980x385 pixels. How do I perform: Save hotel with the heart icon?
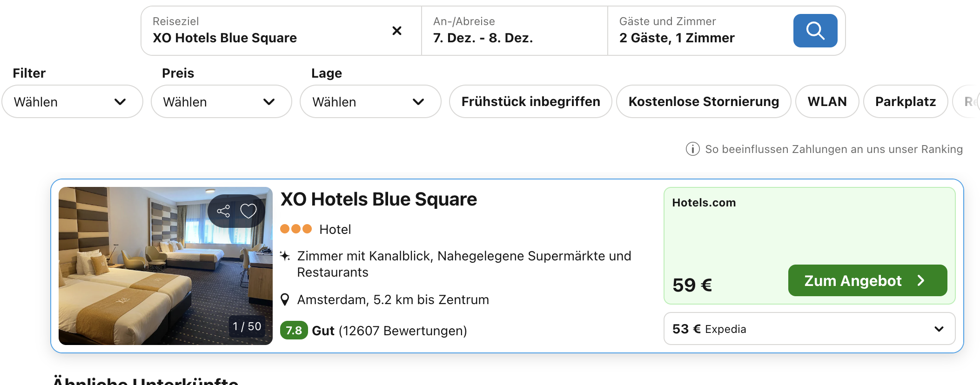coord(248,211)
